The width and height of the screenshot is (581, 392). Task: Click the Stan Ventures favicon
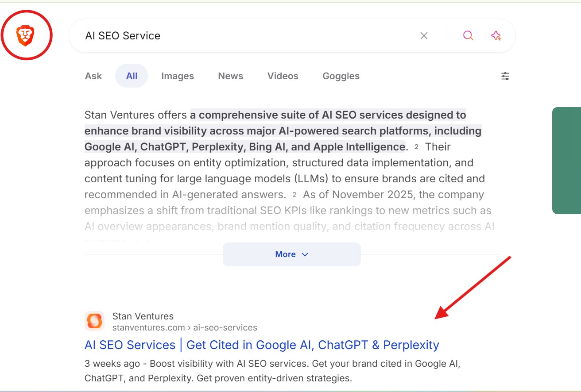coord(94,321)
